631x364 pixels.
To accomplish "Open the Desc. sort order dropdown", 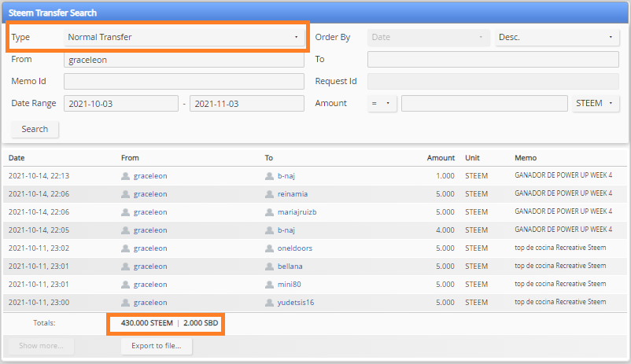I will point(557,37).
